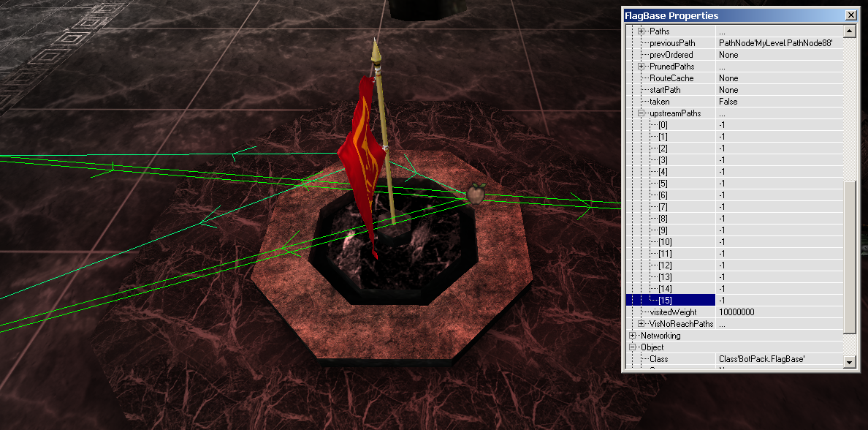Expand the Paths property group
Screen dimensions: 868x430
coord(642,31)
